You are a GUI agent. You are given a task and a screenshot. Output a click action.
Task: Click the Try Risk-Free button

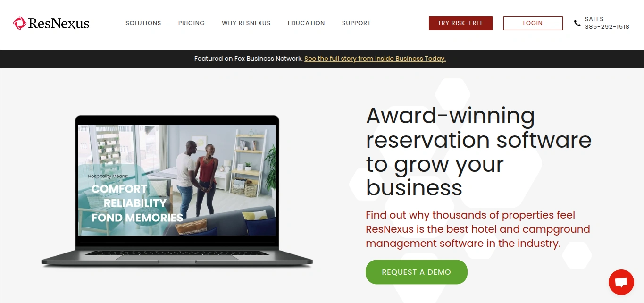click(x=460, y=23)
